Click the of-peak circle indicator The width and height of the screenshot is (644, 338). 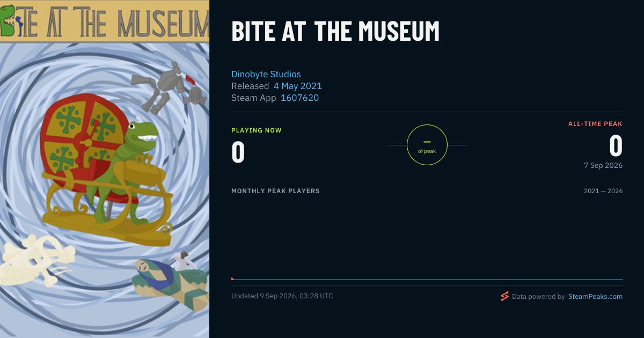(x=427, y=145)
